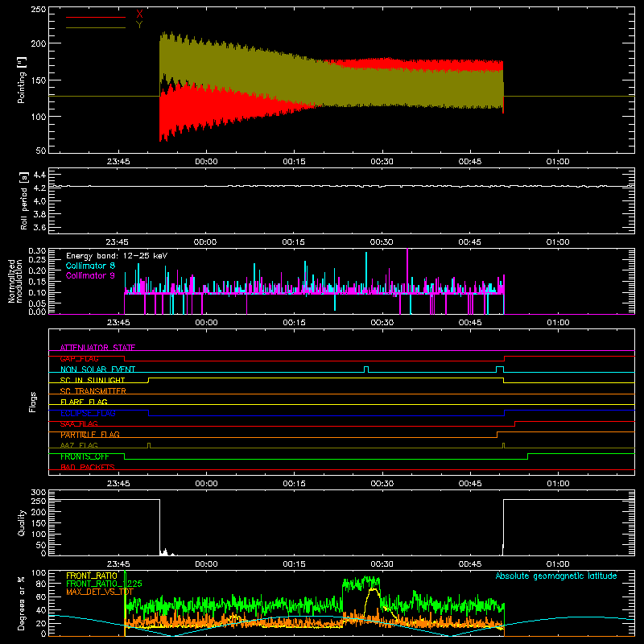The width and height of the screenshot is (644, 644).
Task: Click the 01:00 tick under Roll period plot
Action: pyautogui.click(x=558, y=242)
